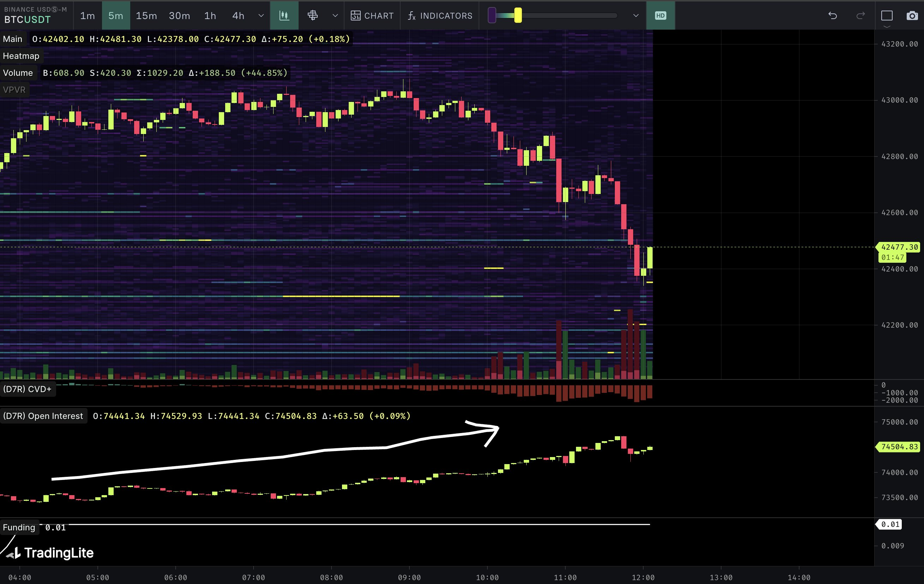Screen dimensions: 924x584
Task: Open the CHART settings button
Action: point(372,16)
